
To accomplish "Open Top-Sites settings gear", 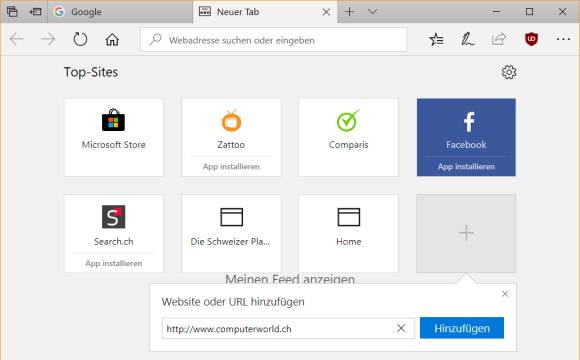I will (509, 72).
